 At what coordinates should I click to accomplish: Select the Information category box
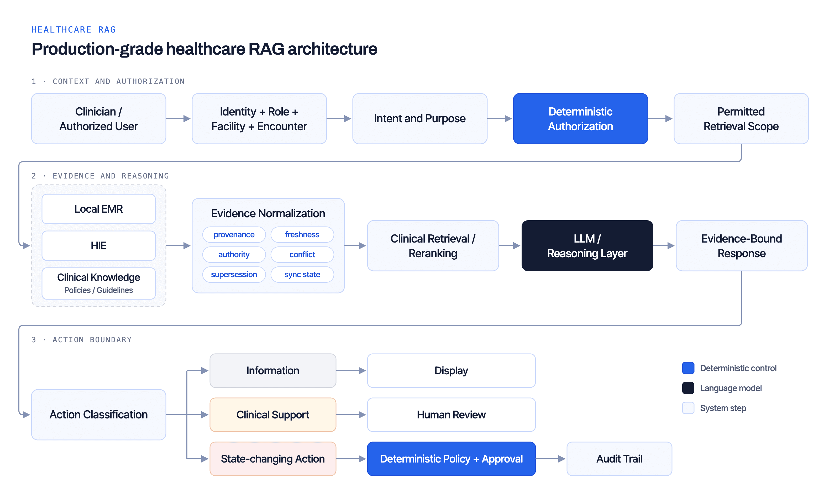[273, 371]
